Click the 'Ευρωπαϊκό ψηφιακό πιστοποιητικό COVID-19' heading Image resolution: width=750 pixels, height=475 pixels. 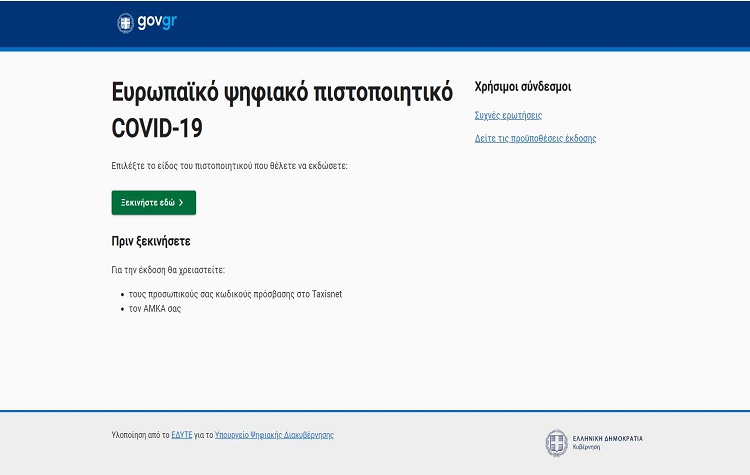[281, 110]
